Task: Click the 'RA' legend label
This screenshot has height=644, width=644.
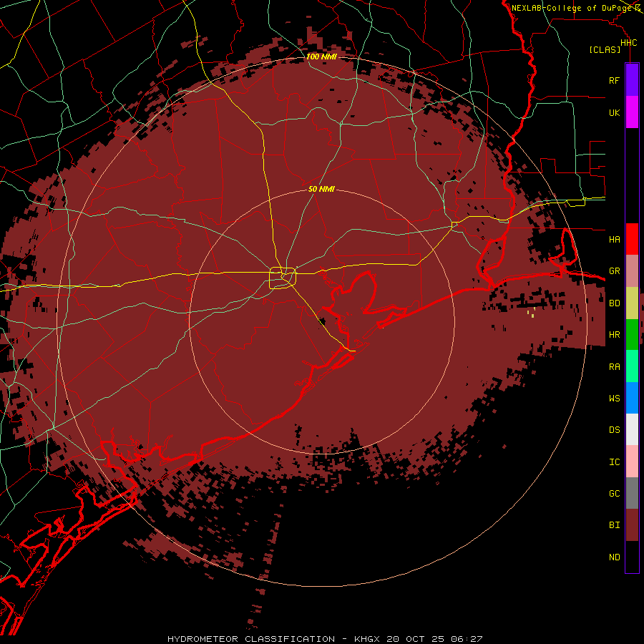Action: (x=614, y=367)
